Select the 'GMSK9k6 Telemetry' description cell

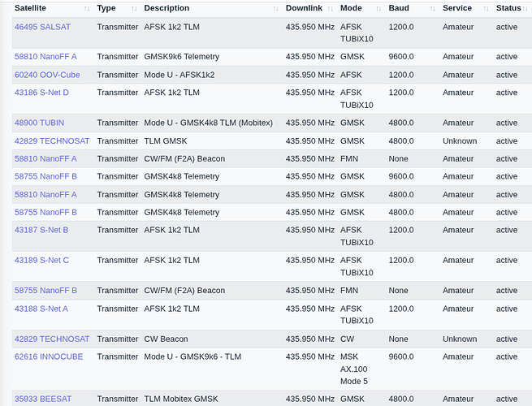(x=181, y=57)
